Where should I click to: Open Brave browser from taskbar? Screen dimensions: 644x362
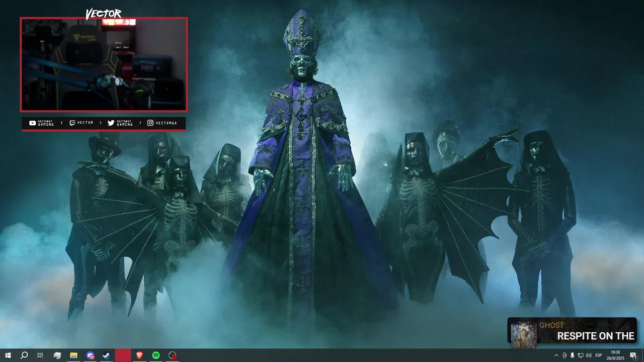coord(139,355)
